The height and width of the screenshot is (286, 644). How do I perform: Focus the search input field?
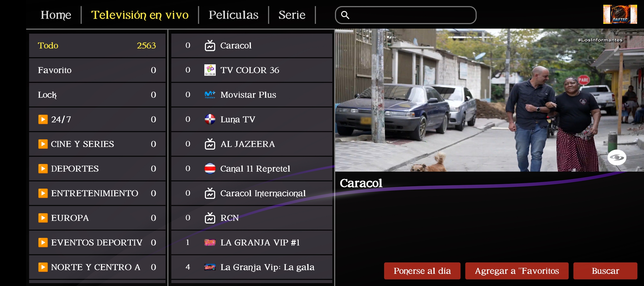[x=406, y=15]
